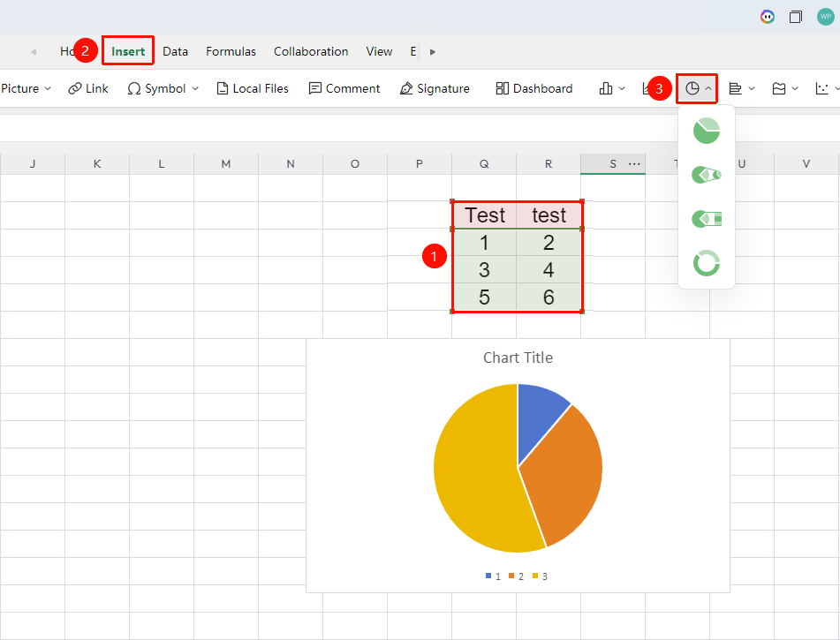Viewport: 840px width, 640px height.
Task: Open the Collaboration tab
Action: 311,51
